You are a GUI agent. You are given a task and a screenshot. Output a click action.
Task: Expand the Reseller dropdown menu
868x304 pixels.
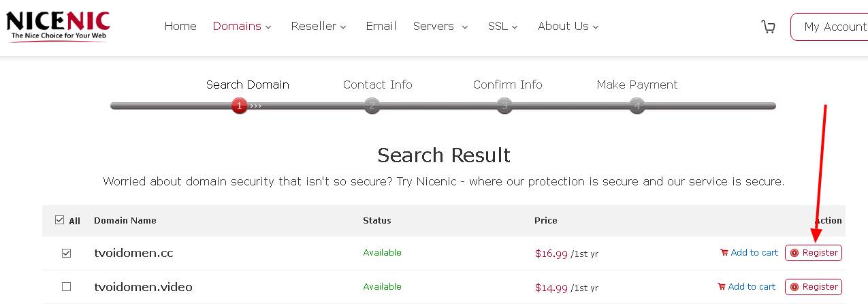(x=319, y=27)
